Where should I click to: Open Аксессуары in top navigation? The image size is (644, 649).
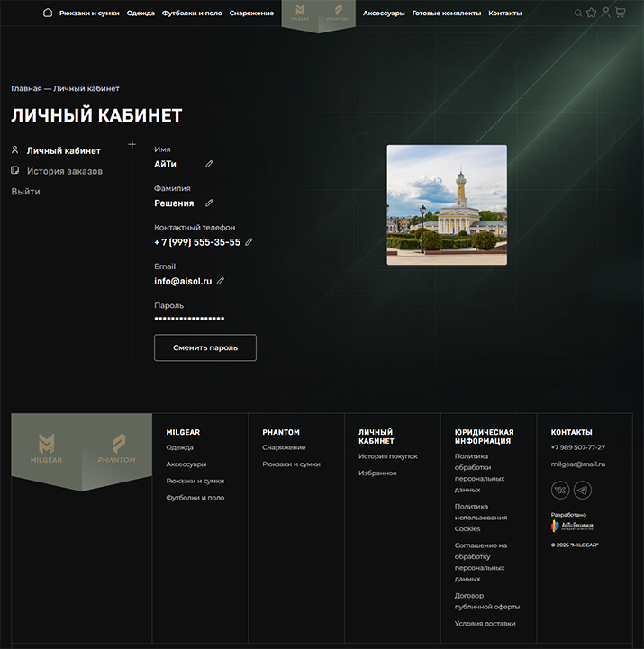(x=384, y=14)
